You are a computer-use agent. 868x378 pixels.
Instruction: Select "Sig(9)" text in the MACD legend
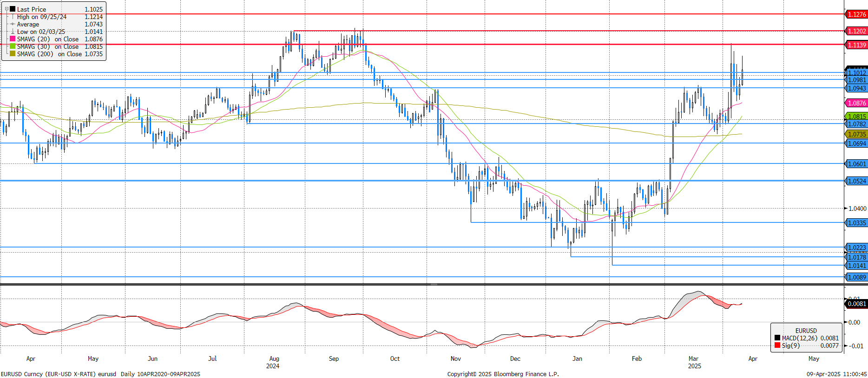(x=791, y=345)
